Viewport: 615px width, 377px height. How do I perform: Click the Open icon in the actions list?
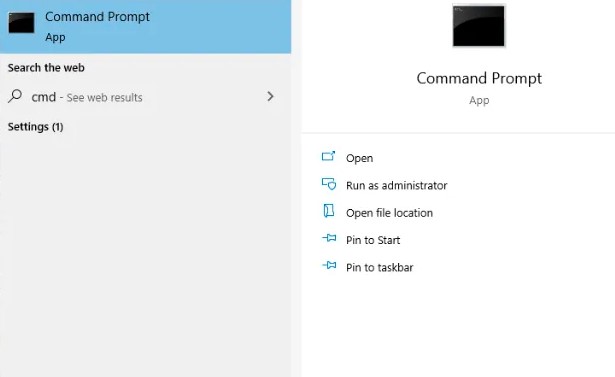point(328,157)
